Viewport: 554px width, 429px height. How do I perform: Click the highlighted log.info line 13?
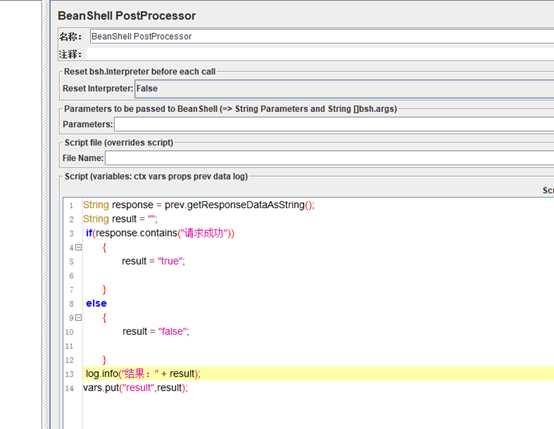pos(143,374)
